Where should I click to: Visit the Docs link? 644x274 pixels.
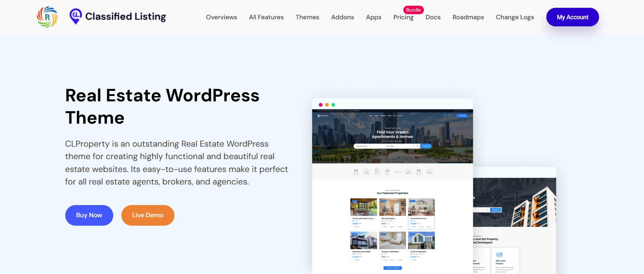pos(433,17)
